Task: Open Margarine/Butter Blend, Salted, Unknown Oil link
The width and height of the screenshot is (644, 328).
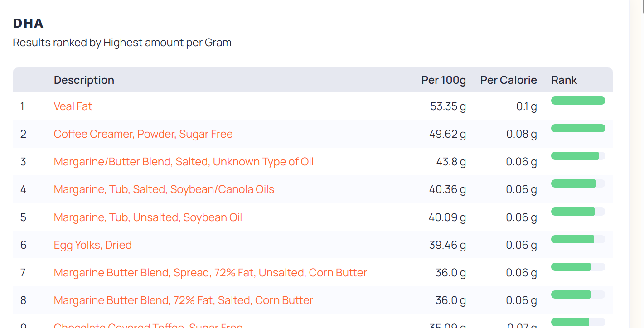Action: point(184,162)
